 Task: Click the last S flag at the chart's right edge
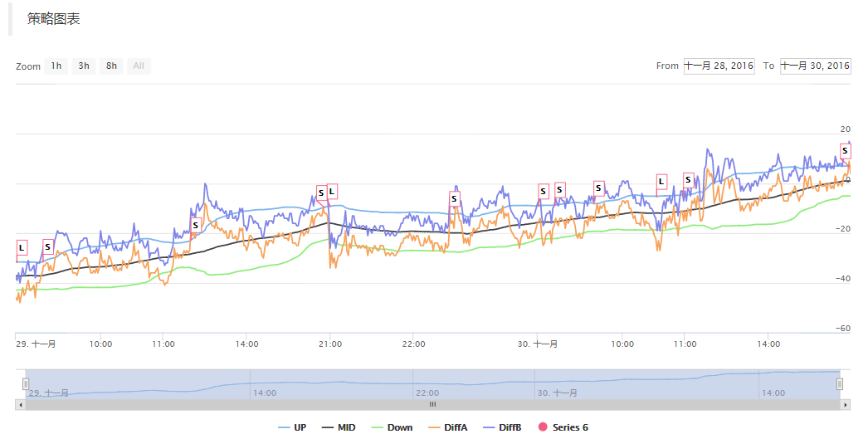[845, 150]
